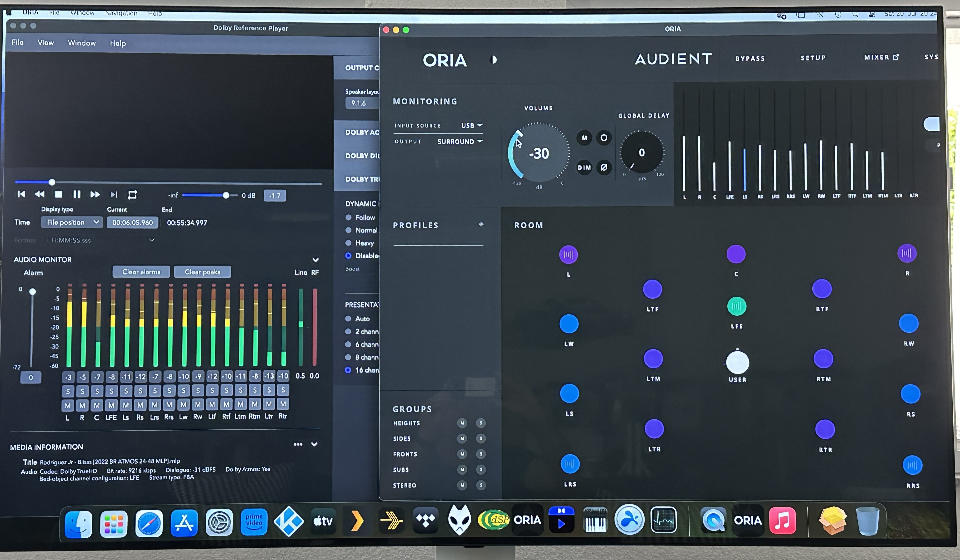
Task: Select the RW wide speaker
Action: [909, 323]
